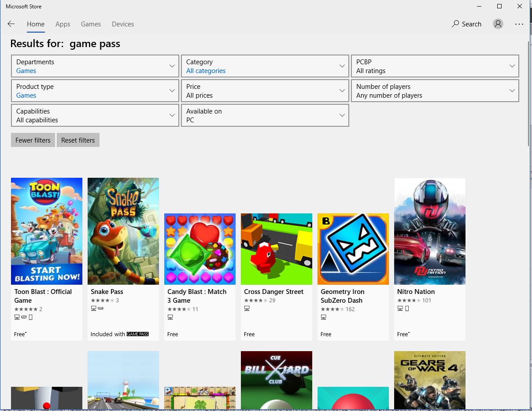Click the PC device icon under Cross Danger Street
Viewport: 532px width, 411px height.
247,308
